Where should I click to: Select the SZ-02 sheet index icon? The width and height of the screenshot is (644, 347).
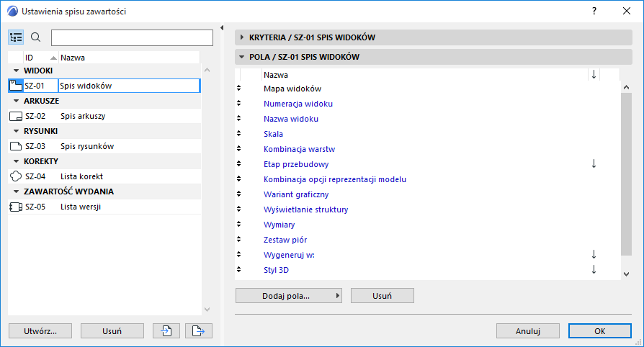(16, 116)
